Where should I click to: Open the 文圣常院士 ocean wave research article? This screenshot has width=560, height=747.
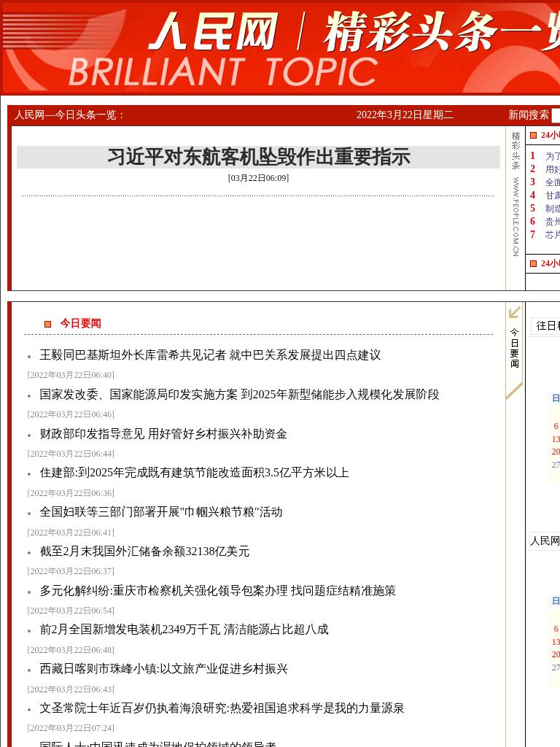tap(222, 708)
